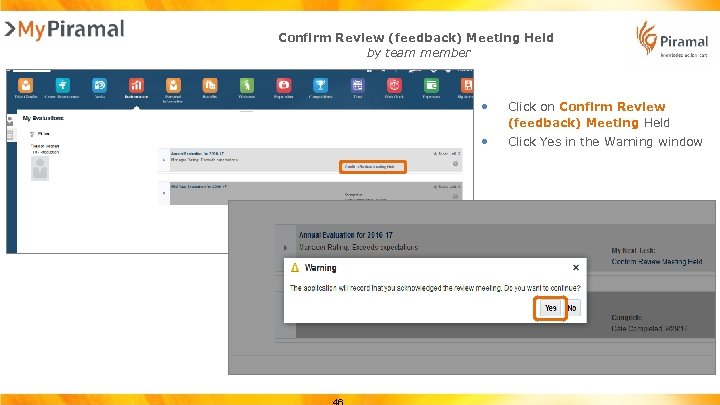Open the Expenses green wallet icon
Viewport: 720px width, 405px height.
[431, 85]
